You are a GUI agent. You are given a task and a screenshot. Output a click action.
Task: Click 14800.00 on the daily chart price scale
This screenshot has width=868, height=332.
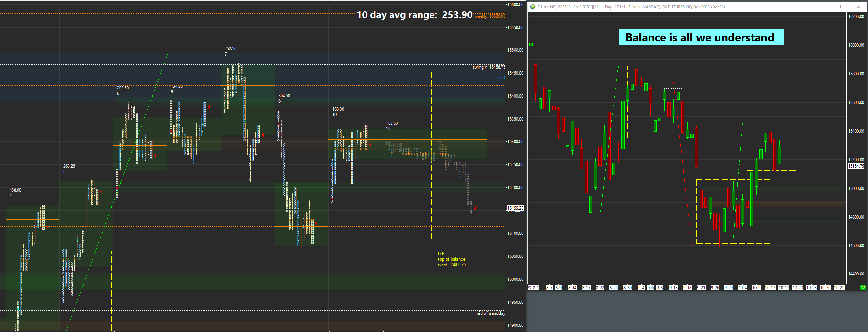click(856, 217)
